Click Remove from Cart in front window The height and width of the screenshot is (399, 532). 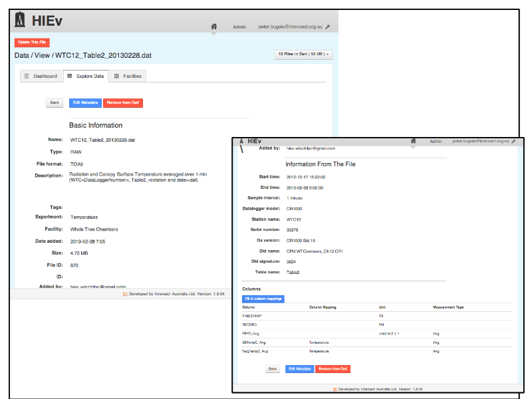(333, 369)
